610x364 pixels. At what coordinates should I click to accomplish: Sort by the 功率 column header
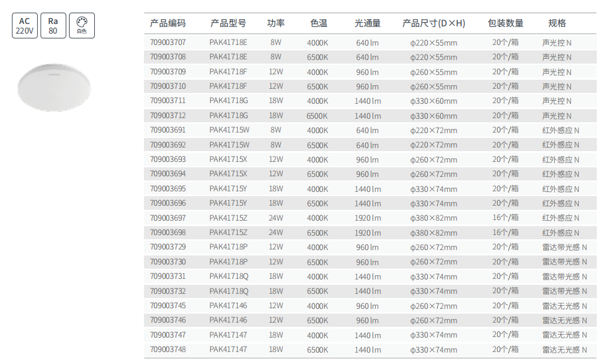coord(275,23)
